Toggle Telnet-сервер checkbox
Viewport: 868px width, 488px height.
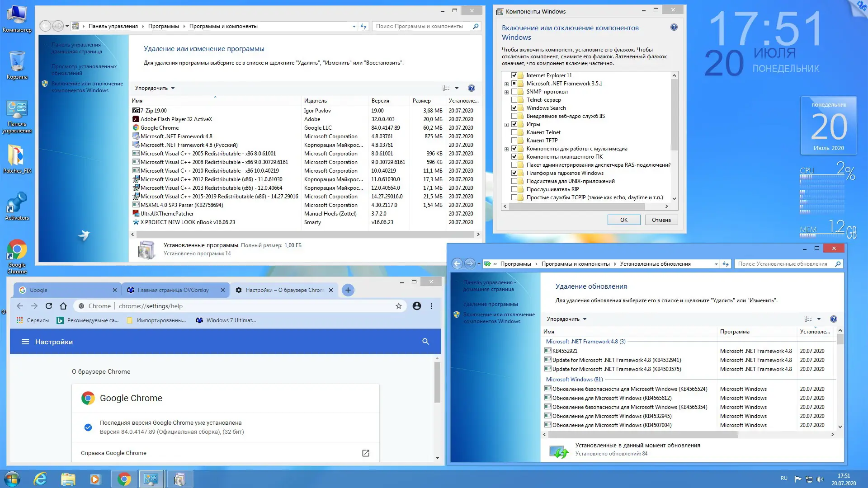(x=514, y=100)
